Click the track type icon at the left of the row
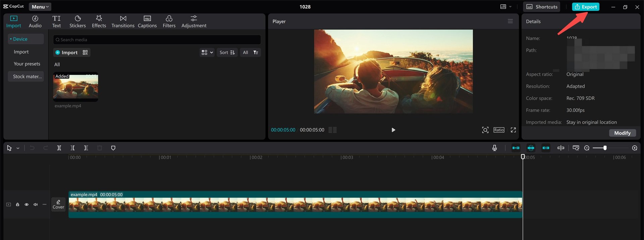Viewport: 644px width, 240px height. pos(9,204)
